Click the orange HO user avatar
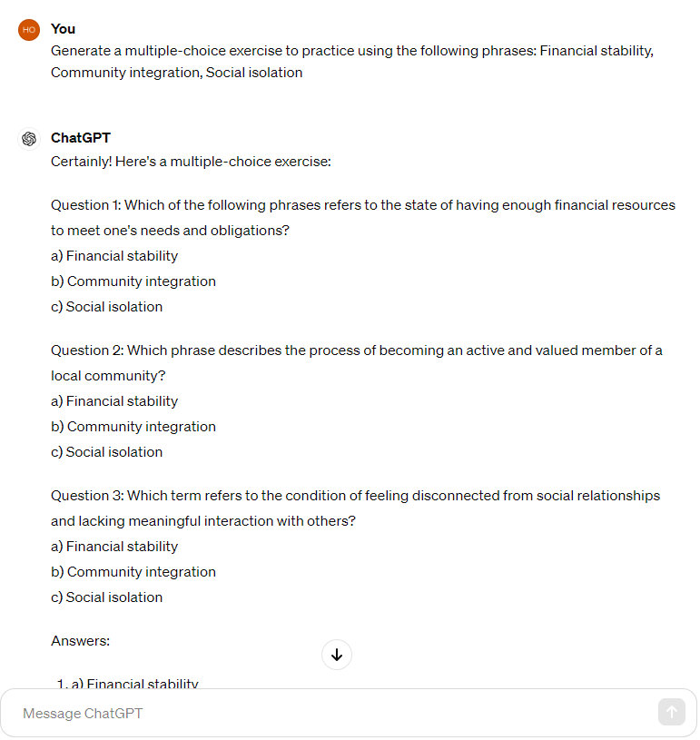This screenshot has height=740, width=700. point(29,29)
